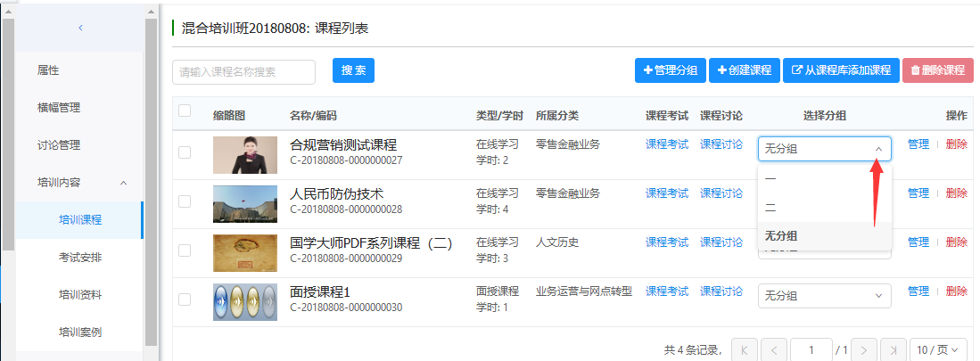Screen dimensions: 980x361
Task: Check the 人民币防伪技术 row checkbox
Action: click(x=185, y=201)
